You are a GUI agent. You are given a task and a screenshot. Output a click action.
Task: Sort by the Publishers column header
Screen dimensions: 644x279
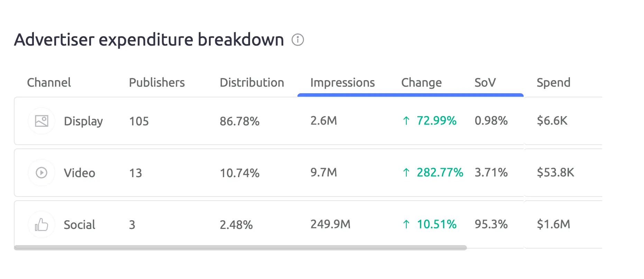[157, 83]
